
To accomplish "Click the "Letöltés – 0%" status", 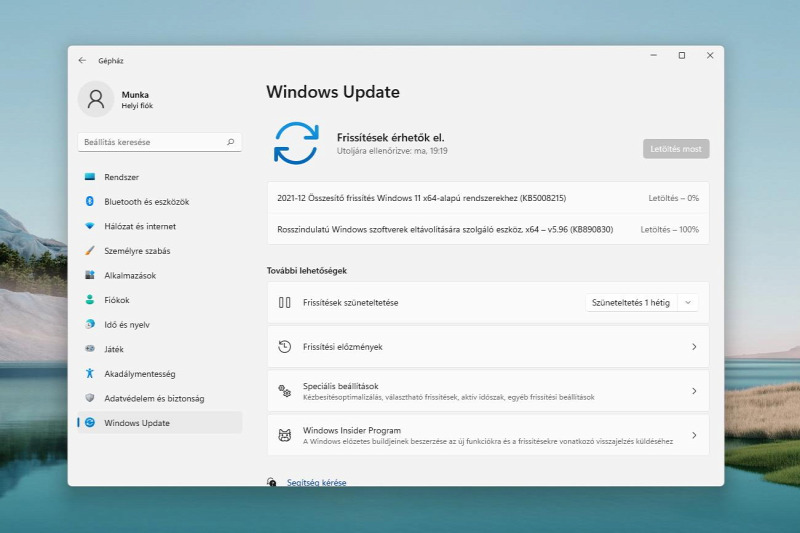I will (673, 198).
